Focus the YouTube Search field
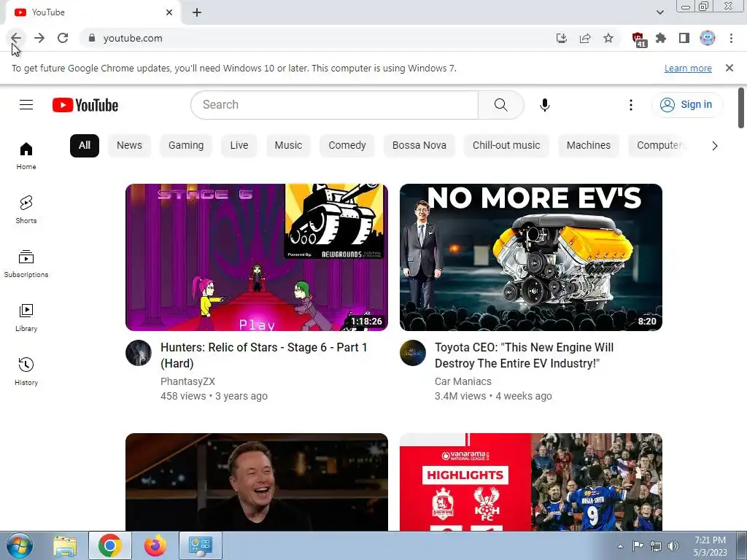This screenshot has height=560, width=747. [334, 105]
